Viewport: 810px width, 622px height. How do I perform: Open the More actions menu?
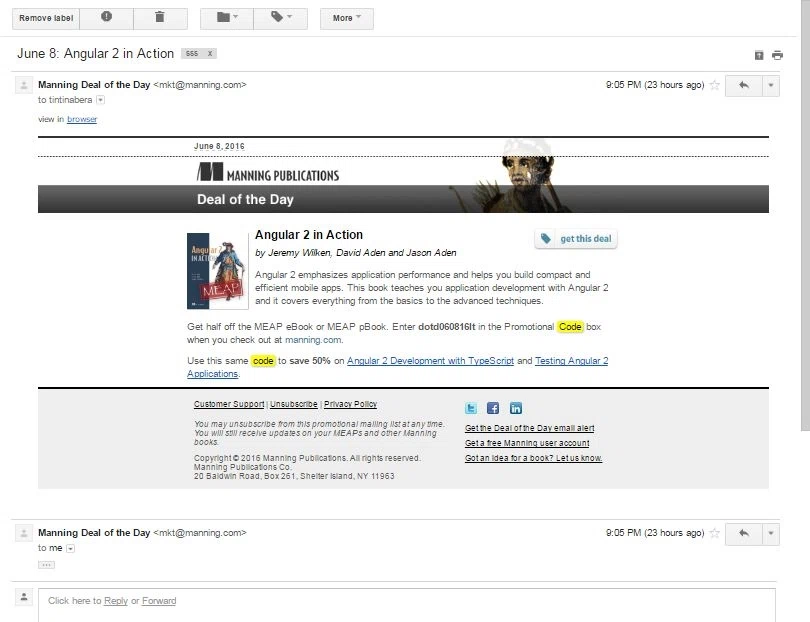pyautogui.click(x=347, y=18)
